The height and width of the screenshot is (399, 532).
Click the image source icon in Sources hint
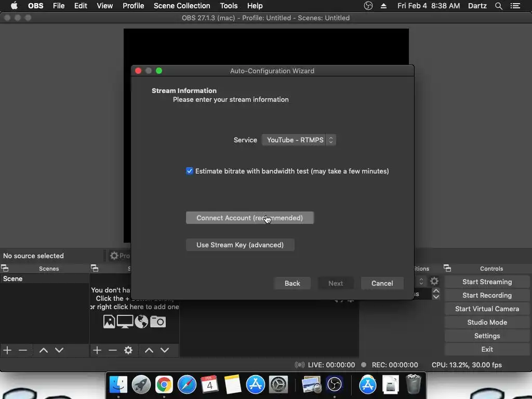pyautogui.click(x=109, y=321)
